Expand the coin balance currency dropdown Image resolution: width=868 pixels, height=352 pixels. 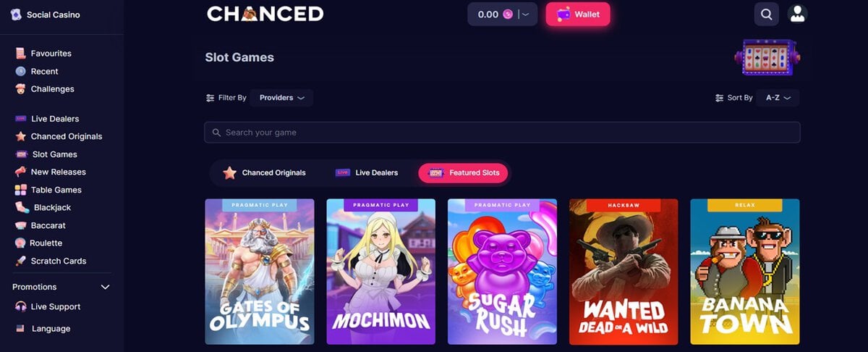[x=526, y=14]
